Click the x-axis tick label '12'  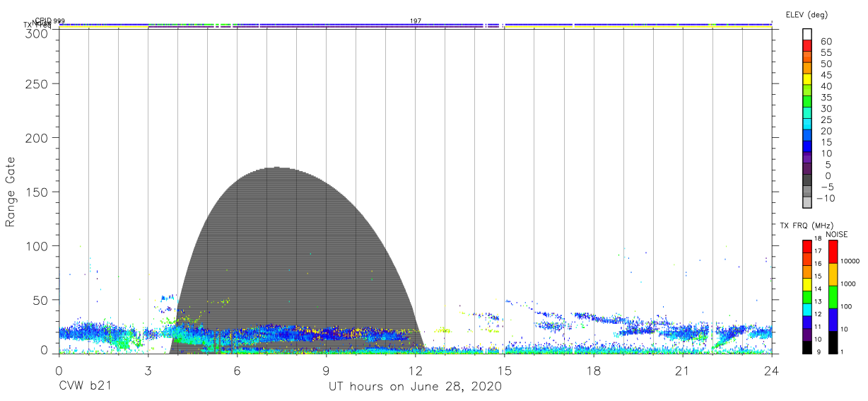[x=415, y=370]
